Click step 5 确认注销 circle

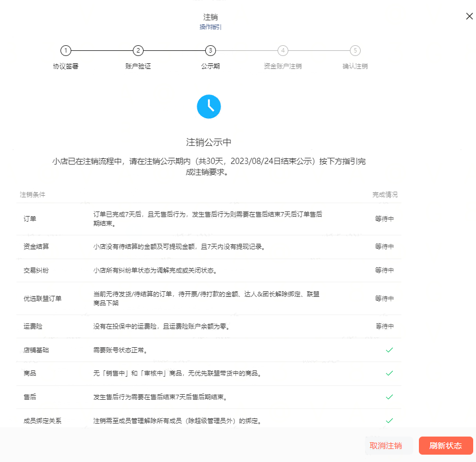(355, 50)
